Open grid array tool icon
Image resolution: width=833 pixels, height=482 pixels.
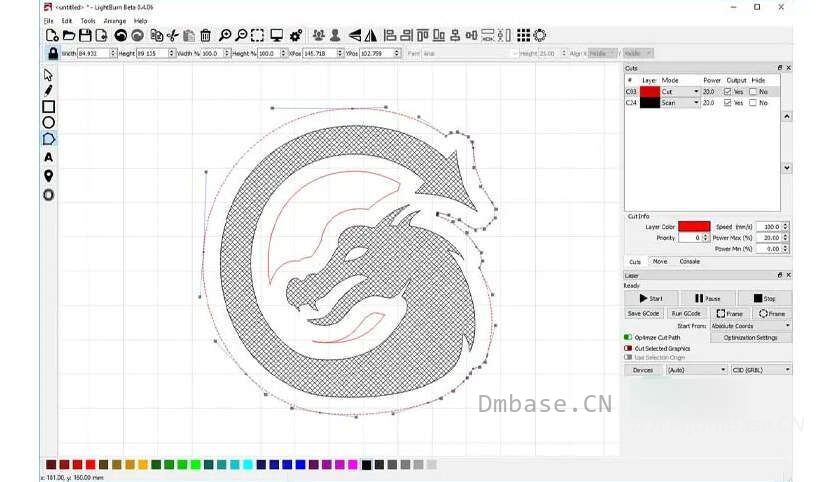point(523,36)
